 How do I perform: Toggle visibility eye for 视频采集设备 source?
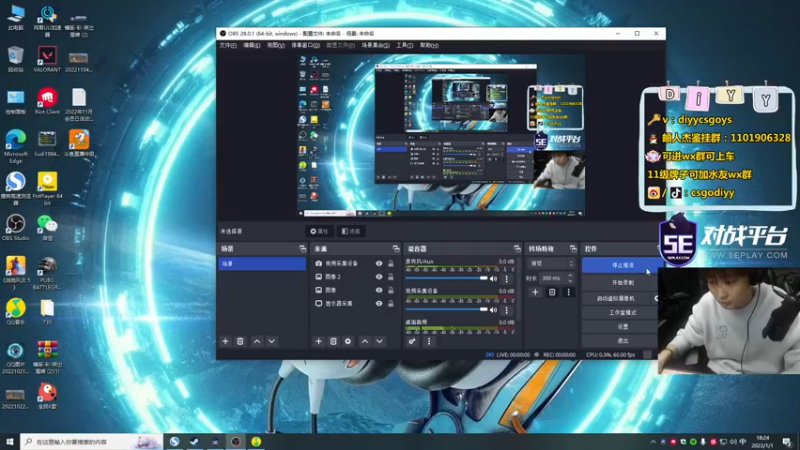379,263
